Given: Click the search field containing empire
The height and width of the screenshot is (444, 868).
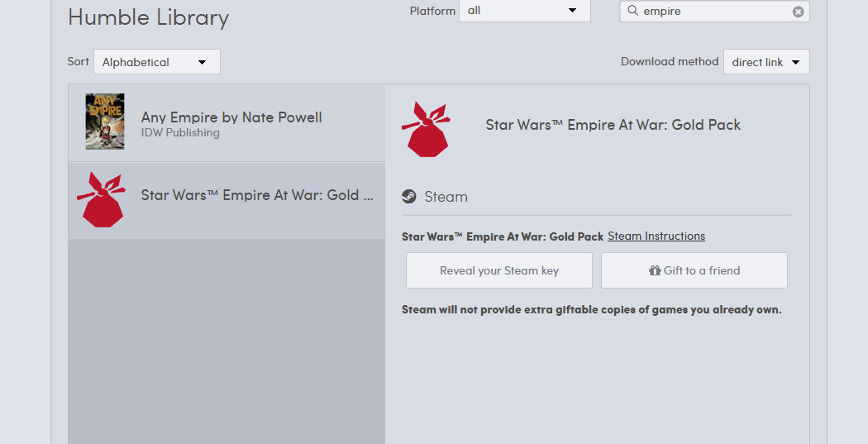Looking at the screenshot, I should (715, 11).
